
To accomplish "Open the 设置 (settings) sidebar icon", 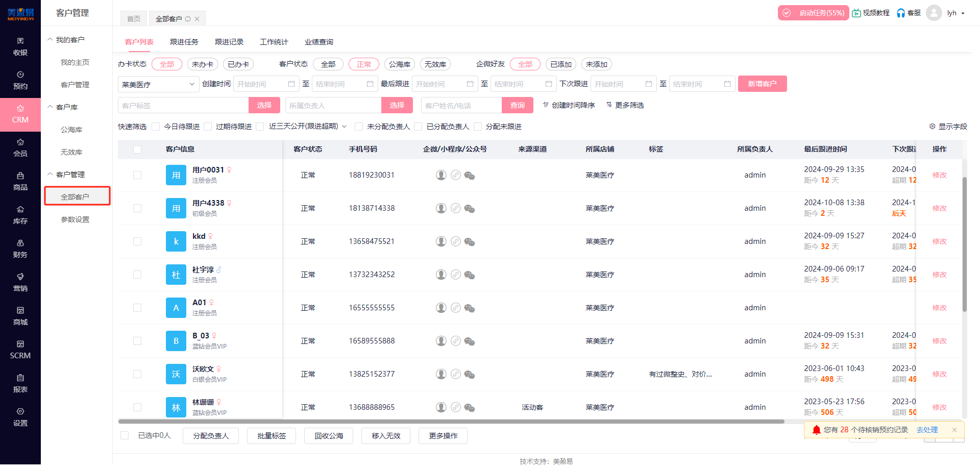I will (20, 417).
